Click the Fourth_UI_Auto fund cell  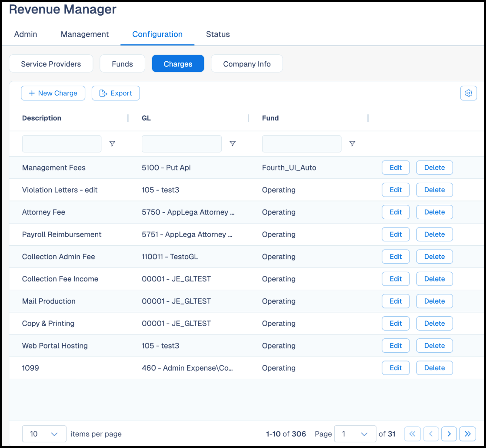click(x=289, y=168)
